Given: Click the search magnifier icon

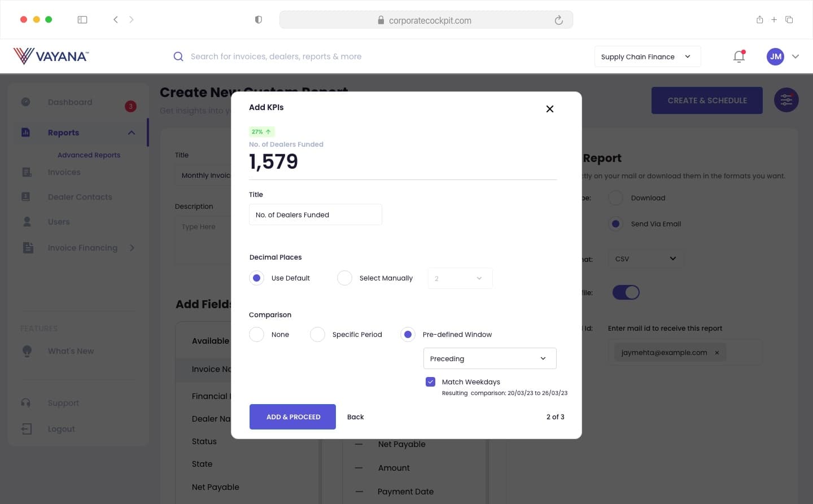Looking at the screenshot, I should point(178,56).
